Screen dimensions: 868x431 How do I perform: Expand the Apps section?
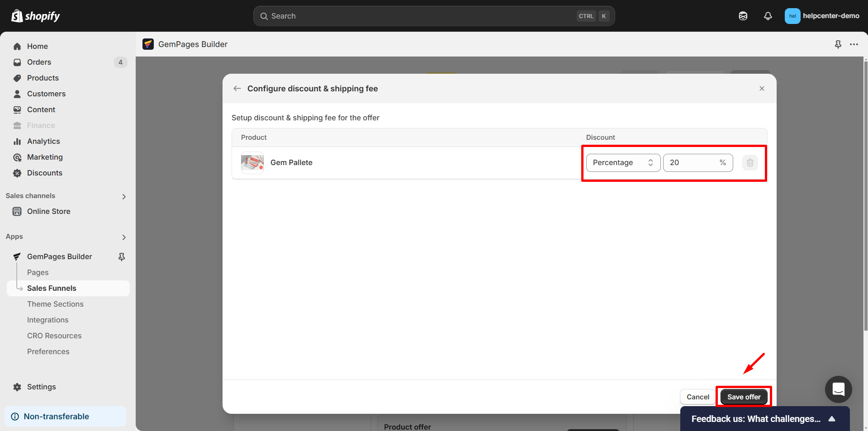point(124,237)
